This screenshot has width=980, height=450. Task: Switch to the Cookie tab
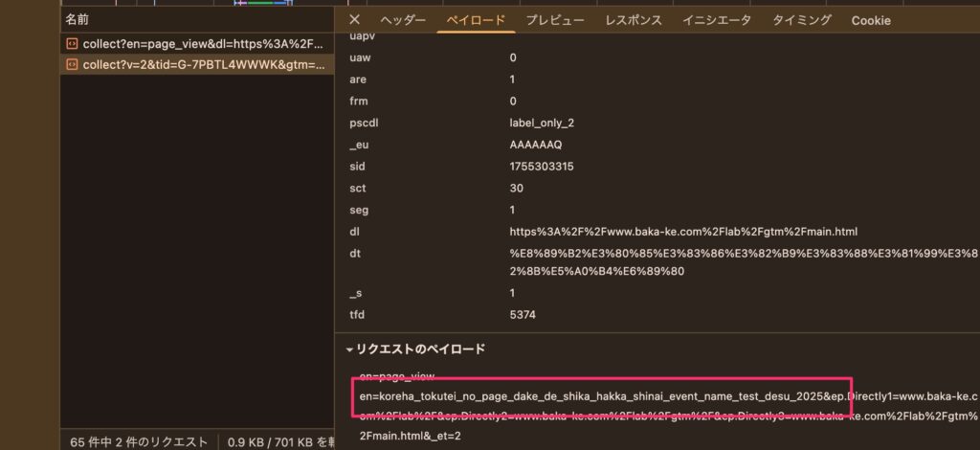click(870, 20)
